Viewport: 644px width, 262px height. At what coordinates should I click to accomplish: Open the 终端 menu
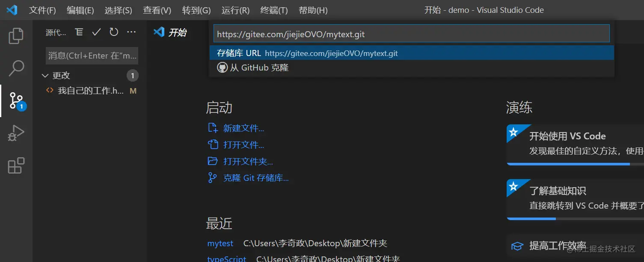(273, 10)
